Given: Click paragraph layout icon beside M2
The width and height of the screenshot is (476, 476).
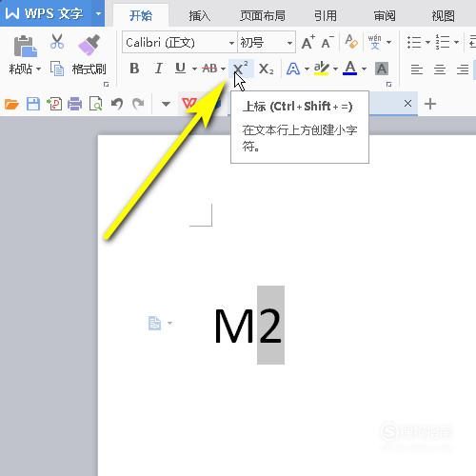Looking at the screenshot, I should click(155, 324).
